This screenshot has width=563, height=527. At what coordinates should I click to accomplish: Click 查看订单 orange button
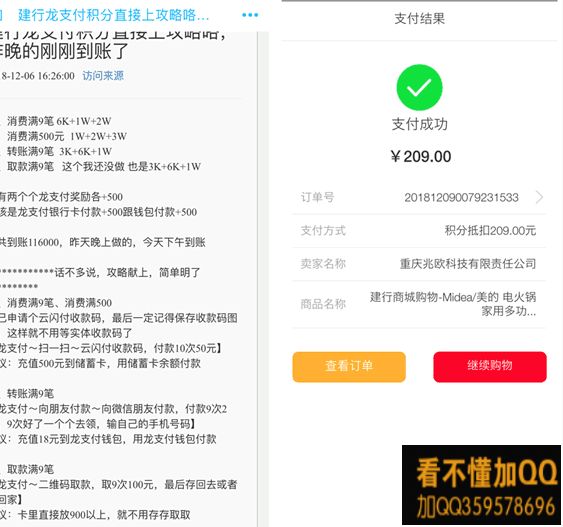coord(349,367)
